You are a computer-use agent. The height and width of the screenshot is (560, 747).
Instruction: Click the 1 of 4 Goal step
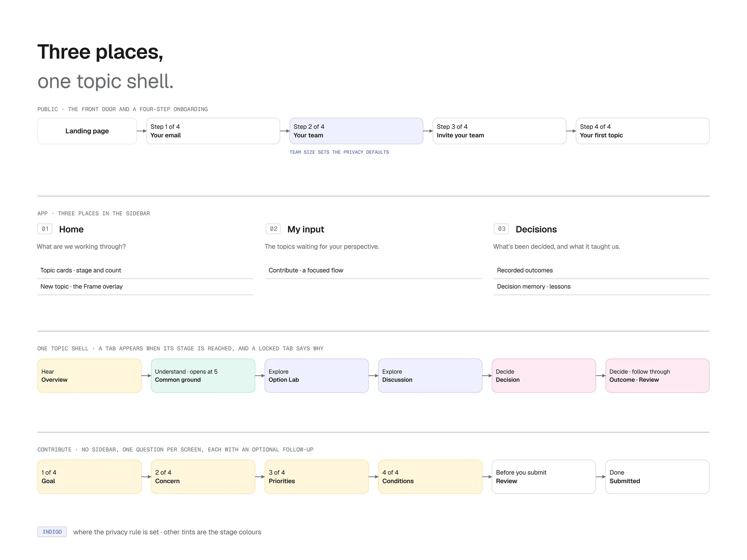[89, 477]
